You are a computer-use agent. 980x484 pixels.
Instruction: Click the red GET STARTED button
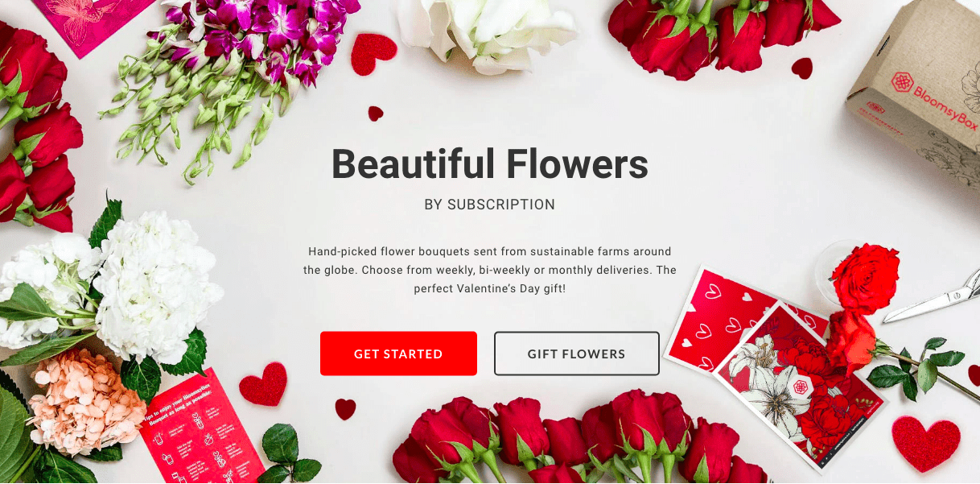click(398, 354)
